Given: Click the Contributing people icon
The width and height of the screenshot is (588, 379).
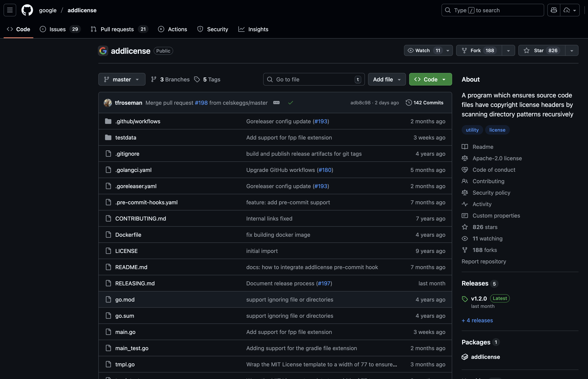Looking at the screenshot, I should (465, 181).
